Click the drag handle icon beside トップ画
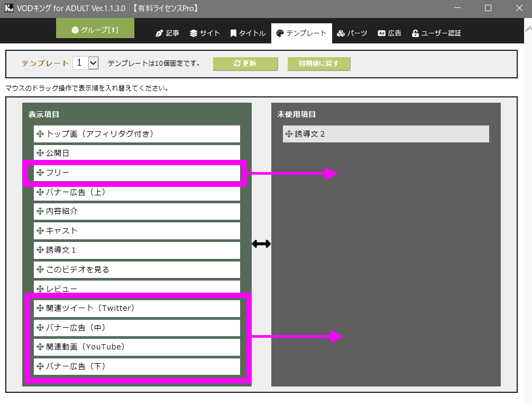This screenshot has width=532, height=405. click(40, 134)
